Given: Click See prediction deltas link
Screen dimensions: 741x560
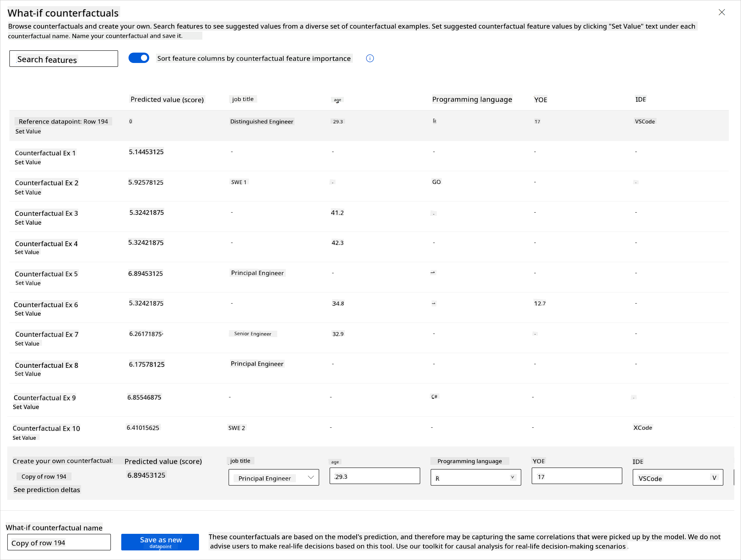Looking at the screenshot, I should 47,490.
